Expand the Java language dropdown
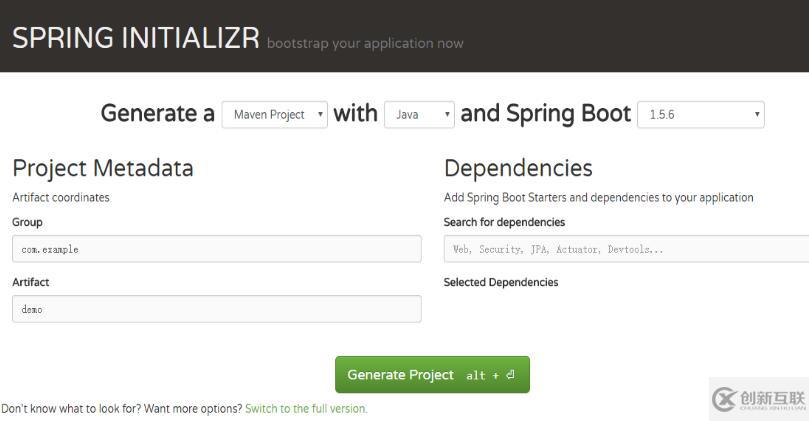This screenshot has height=421, width=809. (x=419, y=115)
